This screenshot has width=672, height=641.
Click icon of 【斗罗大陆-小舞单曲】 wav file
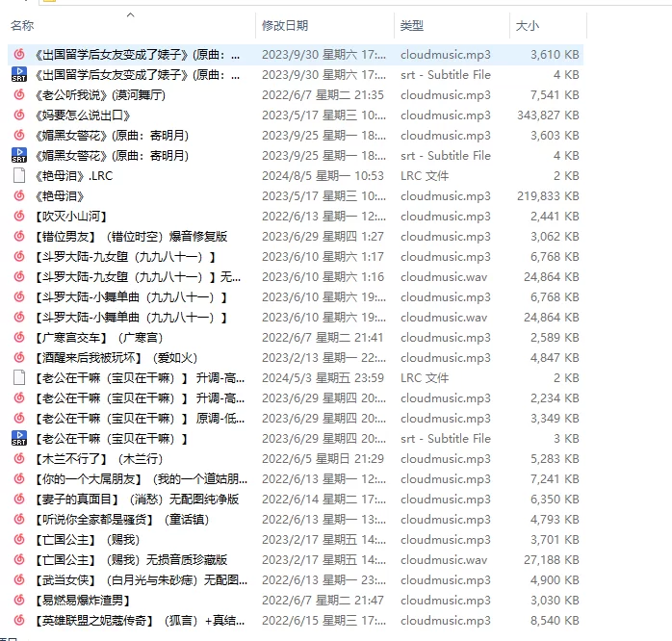[x=19, y=317]
